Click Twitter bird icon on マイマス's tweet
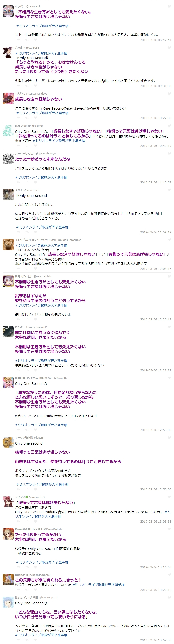The image size is (174, 644). pyautogui.click(x=169, y=497)
